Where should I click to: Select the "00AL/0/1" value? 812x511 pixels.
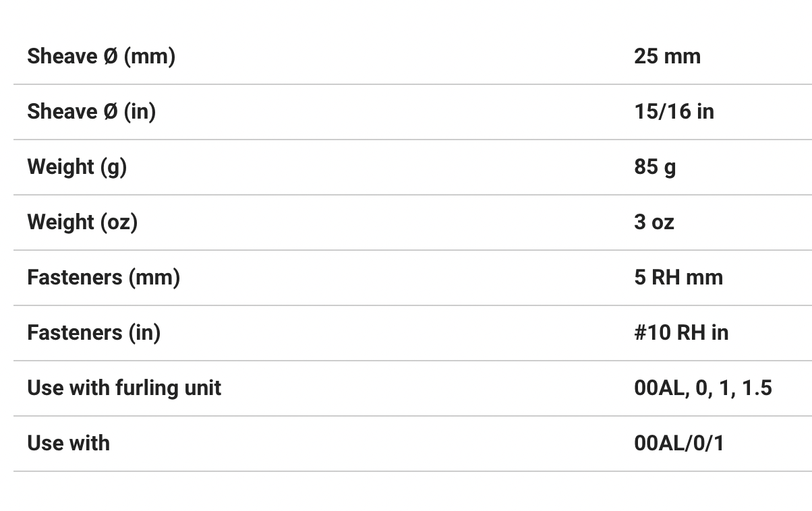(x=679, y=443)
